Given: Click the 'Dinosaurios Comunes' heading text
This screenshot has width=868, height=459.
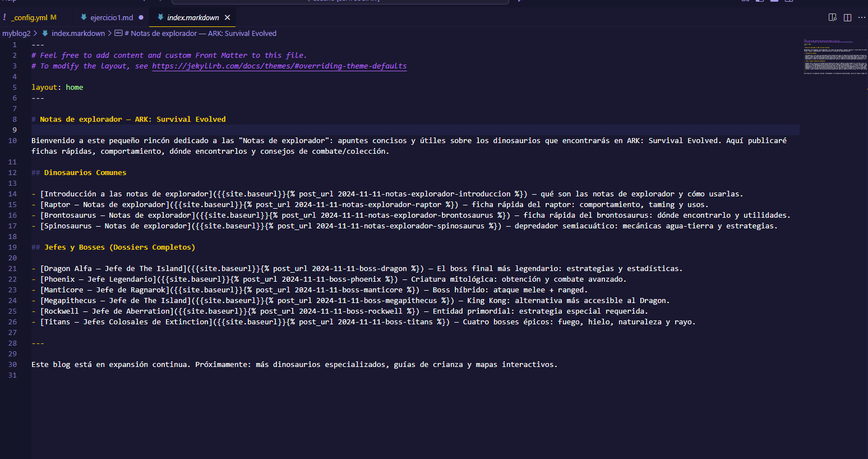Looking at the screenshot, I should tap(85, 173).
